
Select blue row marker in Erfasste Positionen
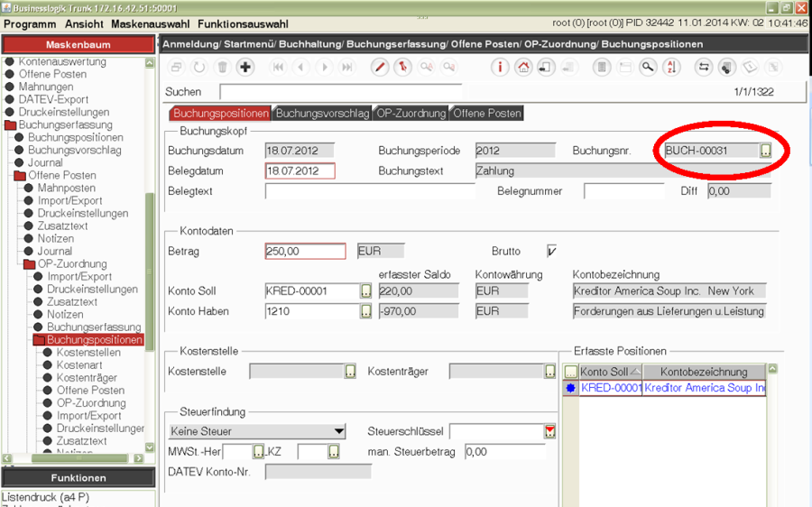click(x=569, y=388)
